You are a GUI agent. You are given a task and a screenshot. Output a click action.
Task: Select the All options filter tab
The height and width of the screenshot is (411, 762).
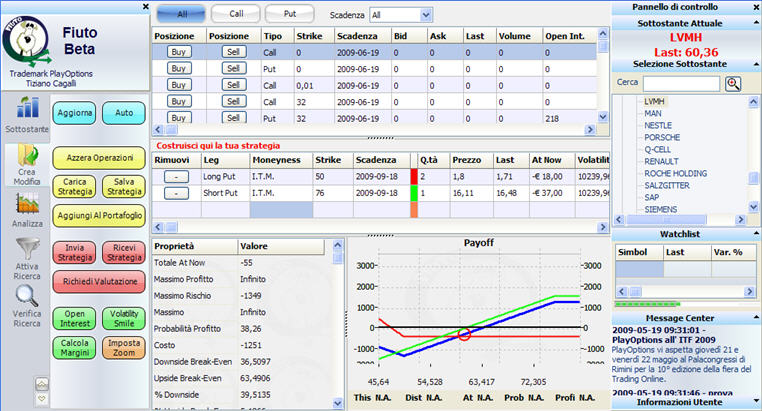click(180, 15)
